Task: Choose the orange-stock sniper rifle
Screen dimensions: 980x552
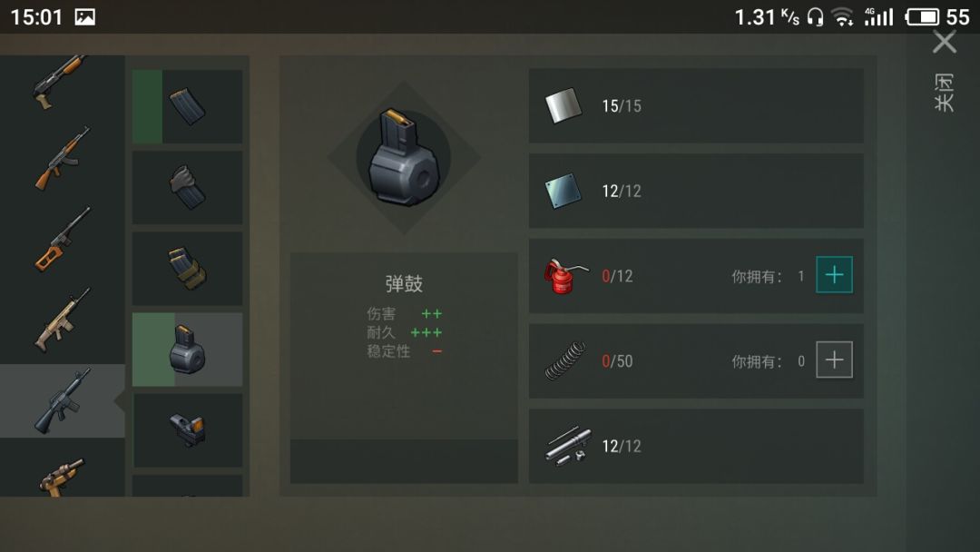Action: coord(62,240)
